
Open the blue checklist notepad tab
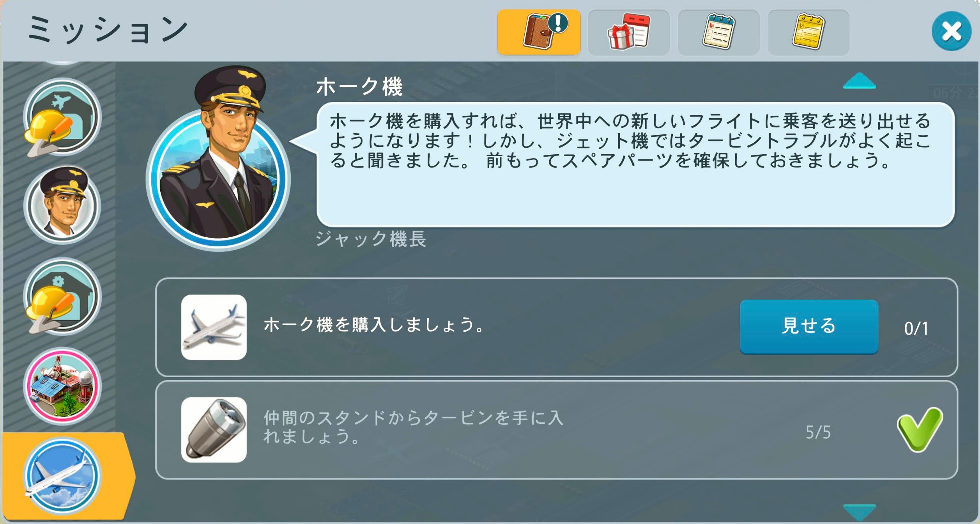718,32
